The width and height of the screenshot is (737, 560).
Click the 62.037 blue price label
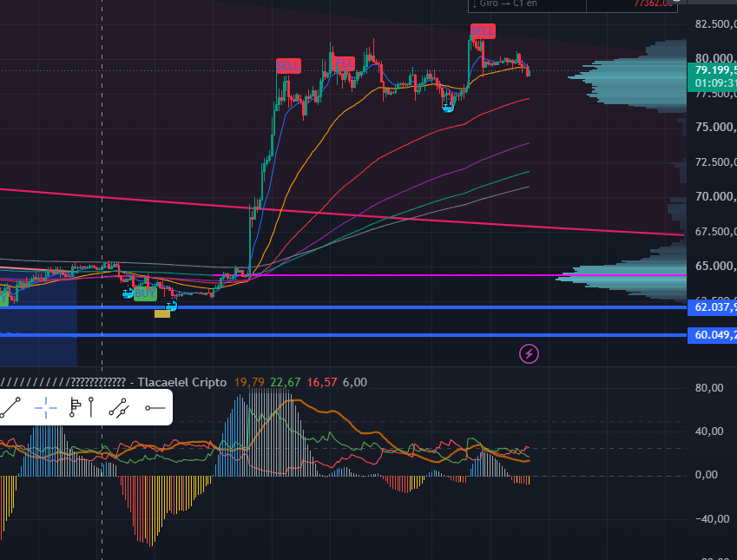click(712, 307)
